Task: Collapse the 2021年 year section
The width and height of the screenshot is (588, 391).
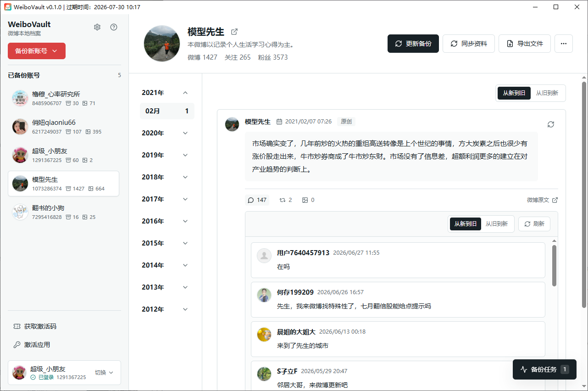Action: [x=167, y=93]
